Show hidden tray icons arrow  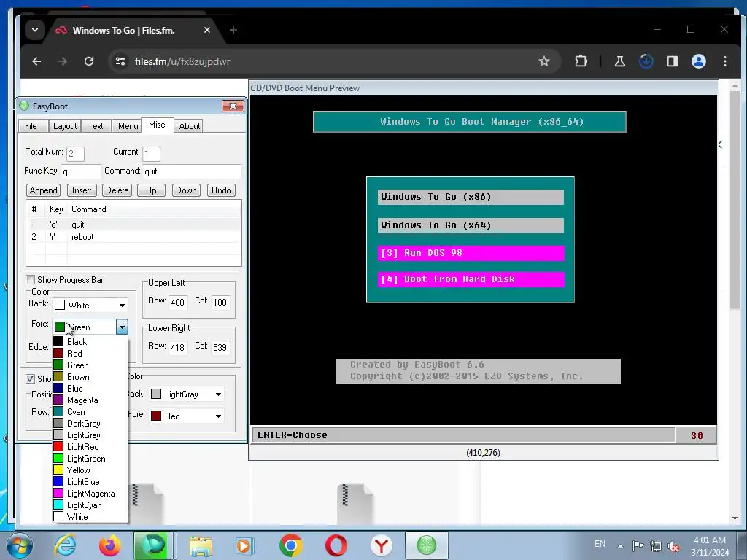620,546
